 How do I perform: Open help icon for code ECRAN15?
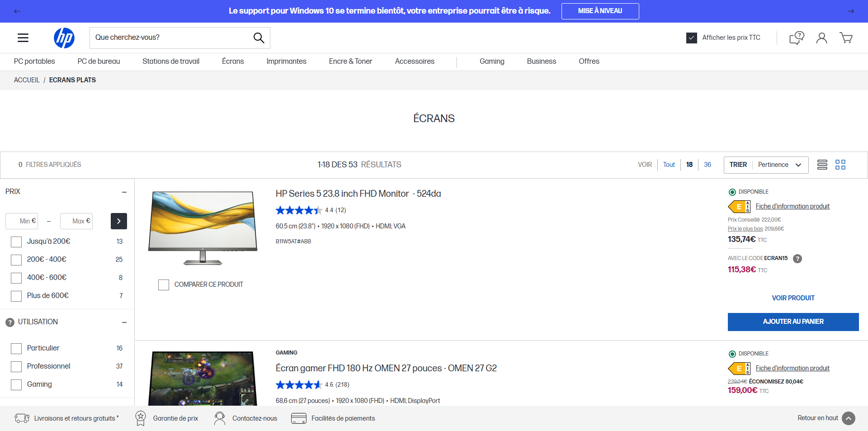click(797, 259)
